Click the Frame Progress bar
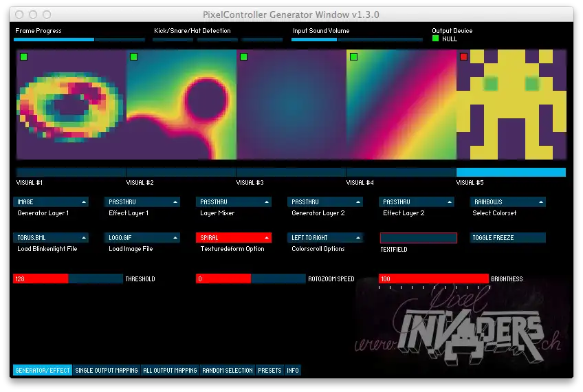Screen dimensions: 583x392 (x=79, y=39)
